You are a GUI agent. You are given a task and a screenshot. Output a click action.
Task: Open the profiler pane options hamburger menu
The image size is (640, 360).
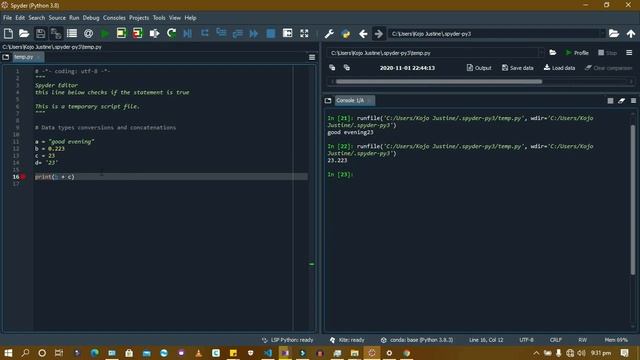tap(629, 53)
